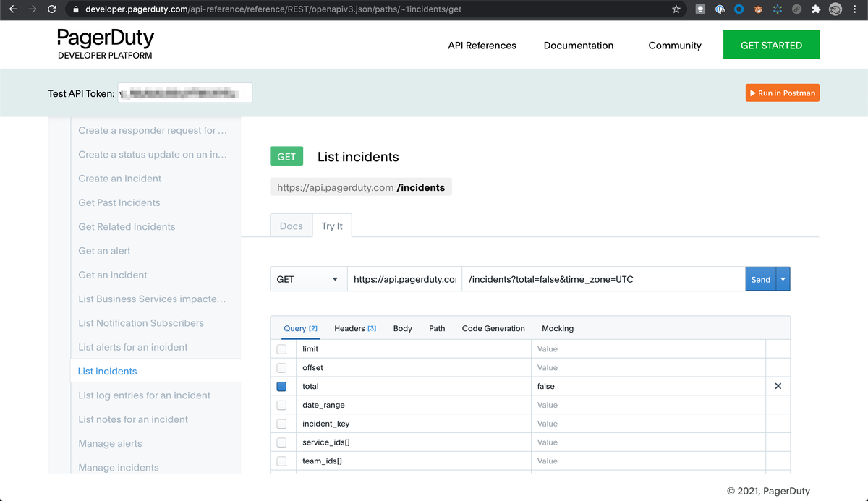Tick the service_ids[] checkbox

pyautogui.click(x=281, y=442)
